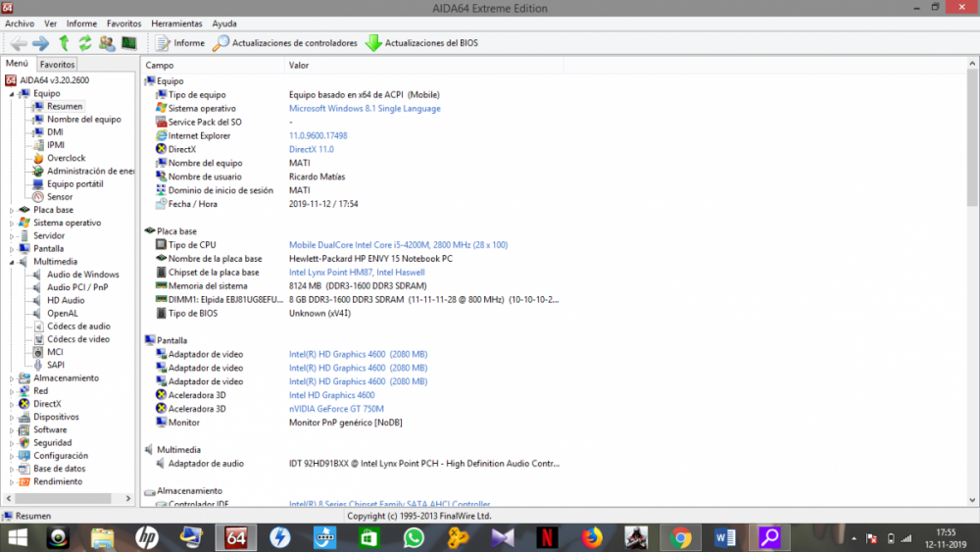Open Firefox from the taskbar

591,537
